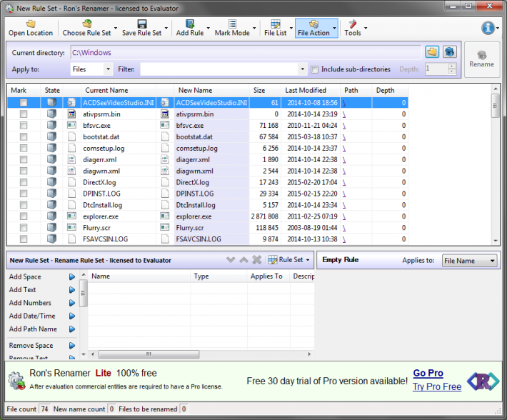Tick the mark checkbox for explorer.exe

click(24, 216)
